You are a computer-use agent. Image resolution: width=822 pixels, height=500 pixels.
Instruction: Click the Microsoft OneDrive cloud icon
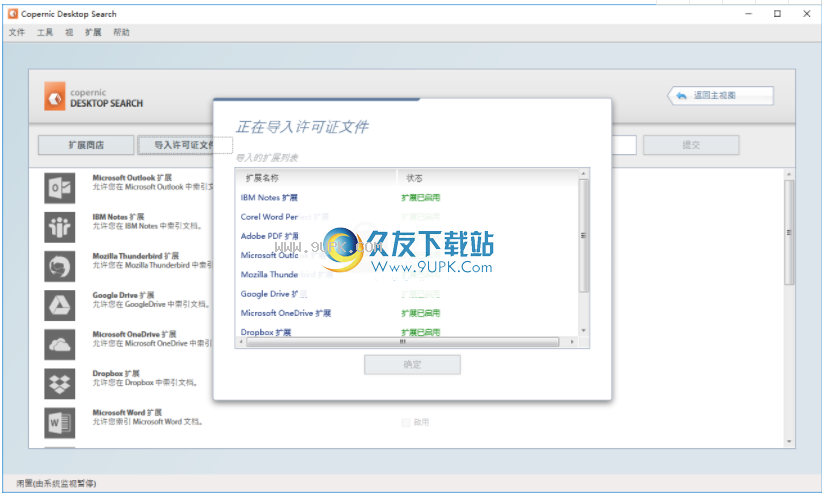(59, 344)
